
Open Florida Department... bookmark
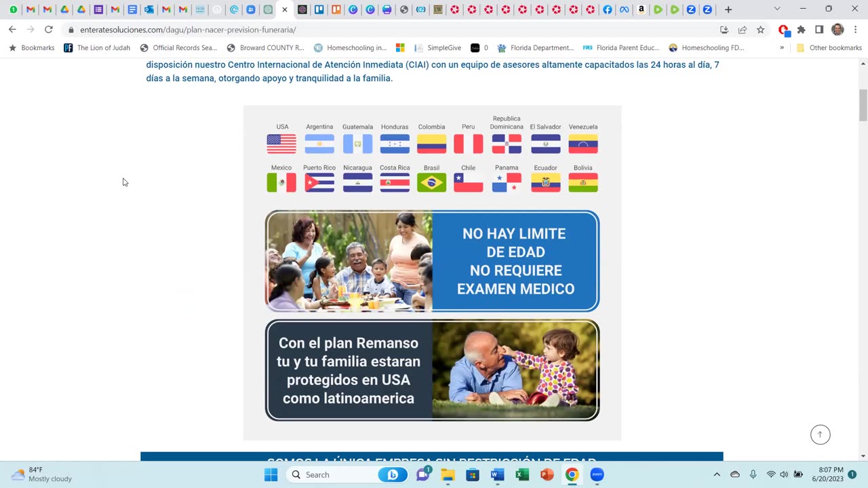536,48
